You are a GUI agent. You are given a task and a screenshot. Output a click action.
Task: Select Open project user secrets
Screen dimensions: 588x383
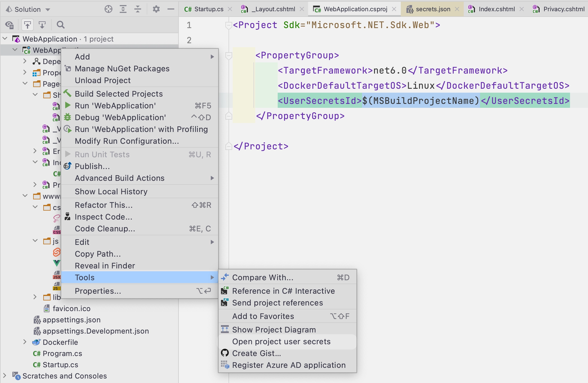click(x=288, y=341)
